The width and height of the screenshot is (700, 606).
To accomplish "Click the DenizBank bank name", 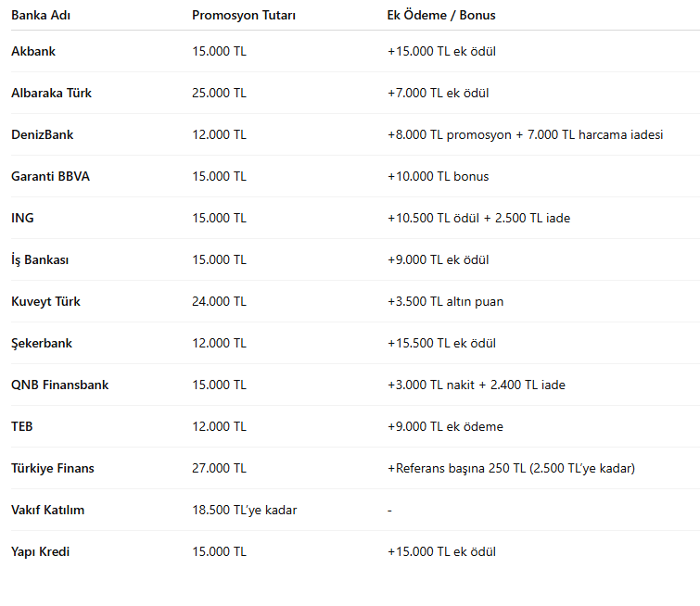I will 42,134.
